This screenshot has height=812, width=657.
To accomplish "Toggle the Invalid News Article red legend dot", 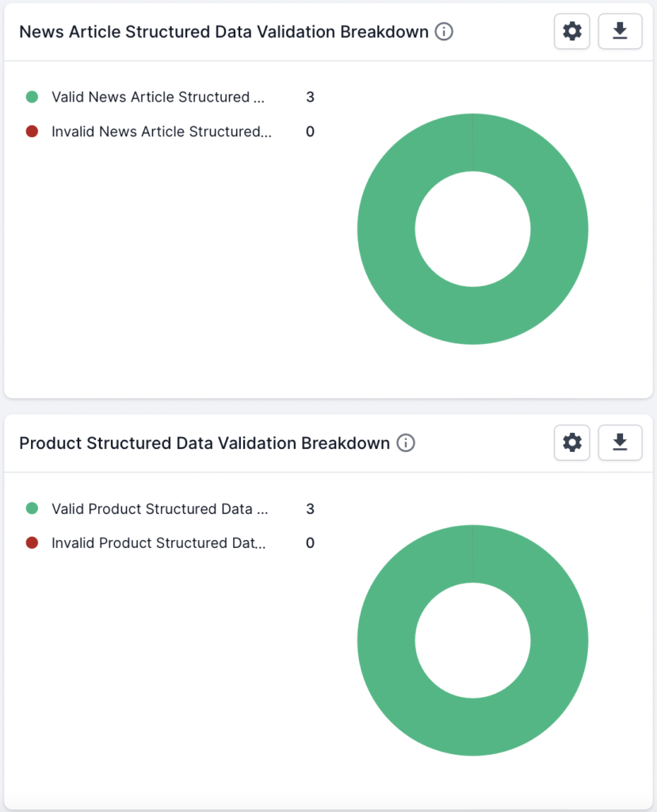I will pos(32,132).
